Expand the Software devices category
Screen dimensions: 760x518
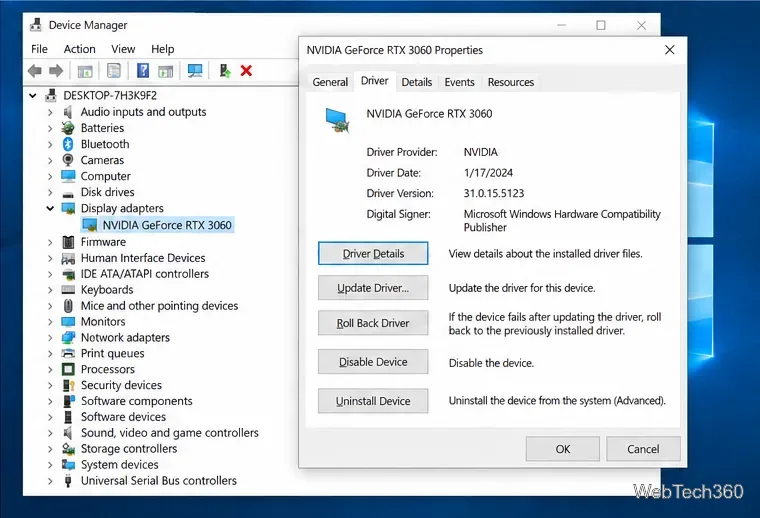coord(50,417)
